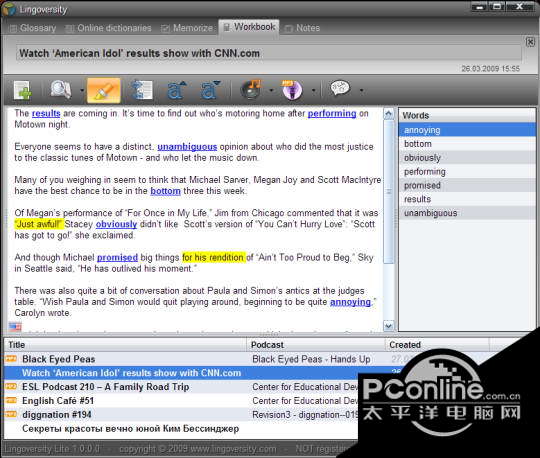Open dropdown arrow beside MP3 microphone icon
Image resolution: width=540 pixels, height=458 pixels.
[x=313, y=91]
